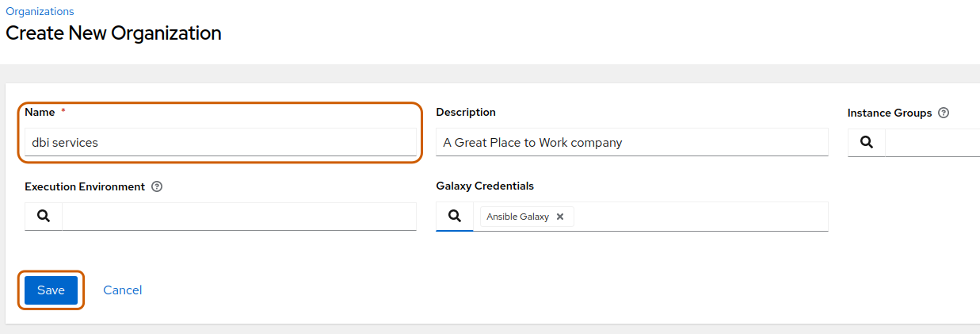Focus the Name field containing dbi services
The width and height of the screenshot is (980, 334).
click(220, 142)
